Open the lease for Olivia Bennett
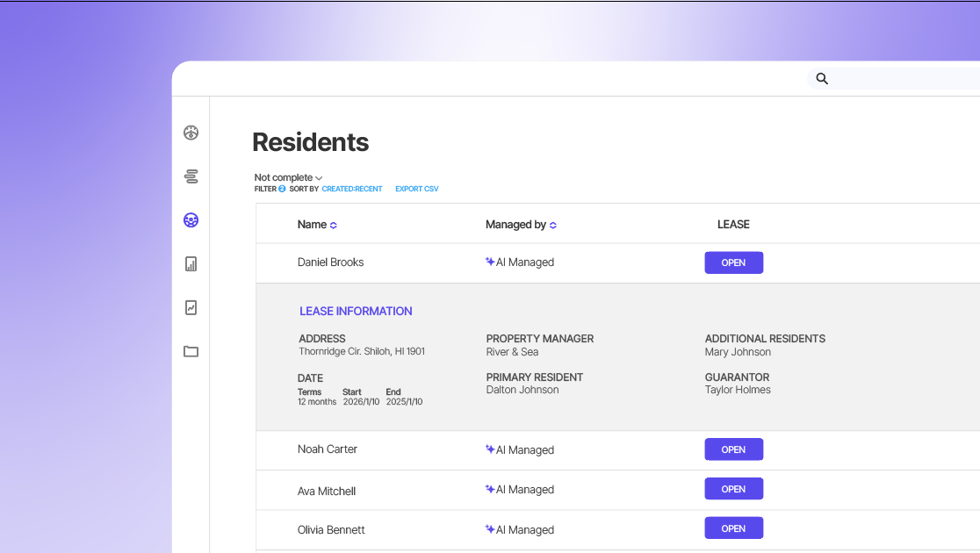The image size is (980, 553). pos(733,528)
